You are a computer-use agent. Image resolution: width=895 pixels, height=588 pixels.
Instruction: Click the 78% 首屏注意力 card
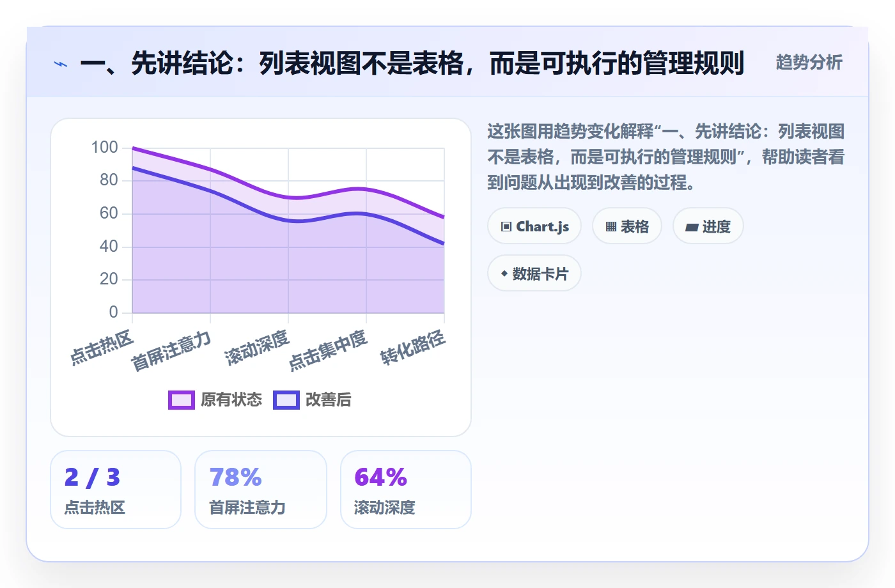point(261,490)
